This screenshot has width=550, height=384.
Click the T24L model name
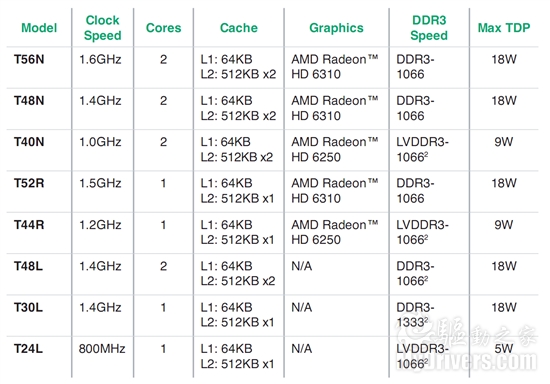28,349
